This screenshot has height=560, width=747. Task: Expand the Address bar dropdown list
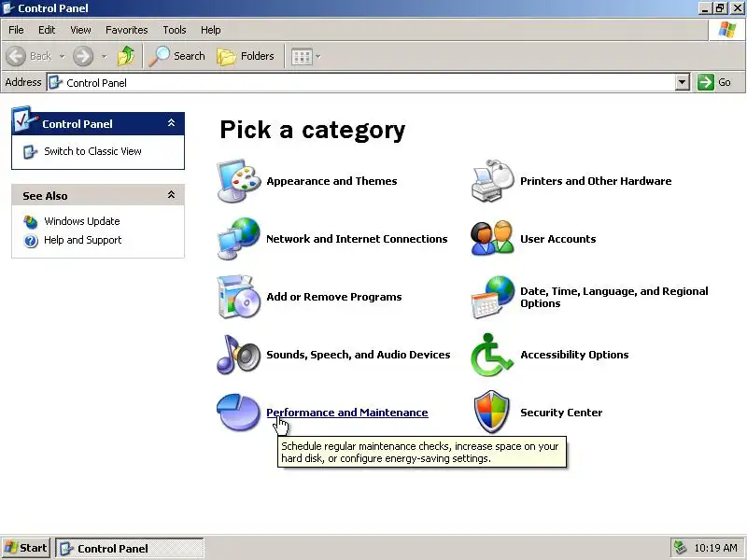click(683, 82)
